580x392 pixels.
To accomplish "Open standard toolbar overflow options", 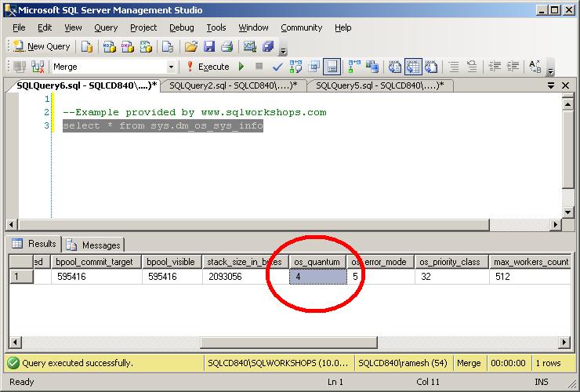I will [x=283, y=51].
